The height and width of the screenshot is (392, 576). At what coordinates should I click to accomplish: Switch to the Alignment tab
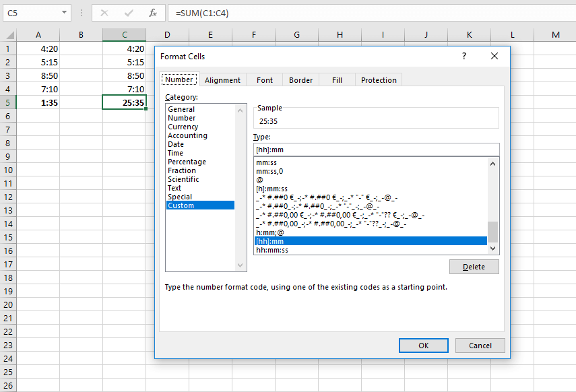(x=222, y=80)
